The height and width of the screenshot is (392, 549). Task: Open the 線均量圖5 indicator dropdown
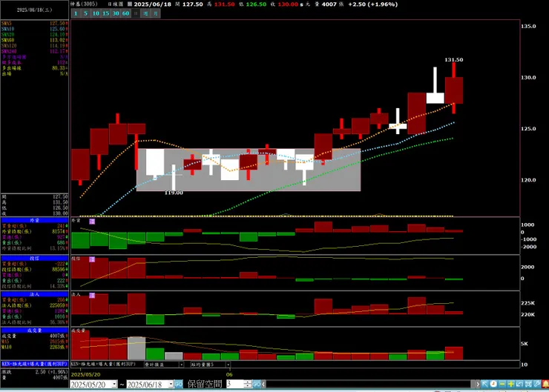pyautogui.click(x=228, y=365)
